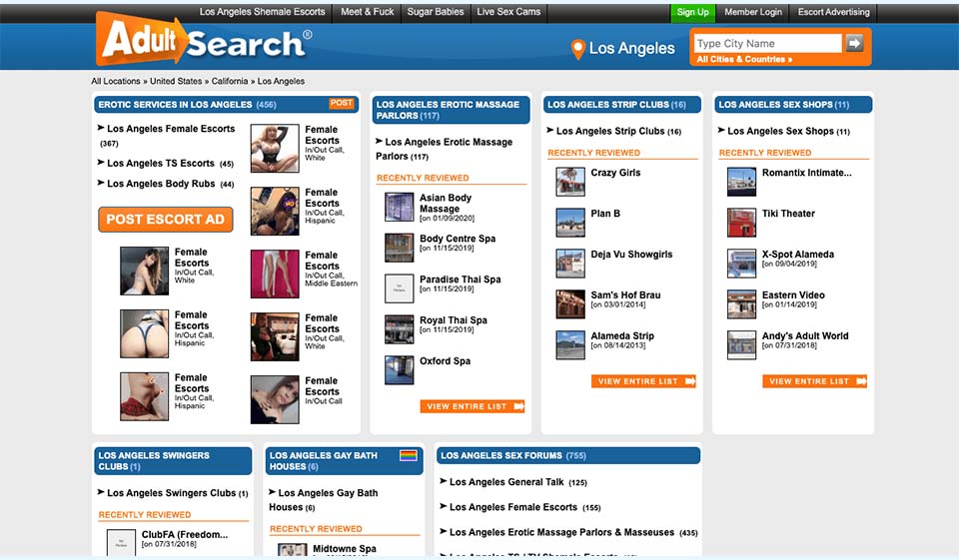Open the Romantix Intimate thumbnail

[741, 182]
